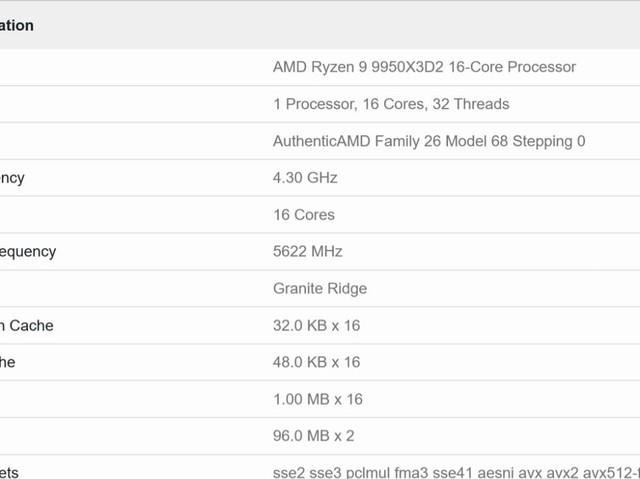The image size is (640, 479).
Task: Select the '1 Processor, 16 Cores, 32 Threads' value
Action: point(391,104)
